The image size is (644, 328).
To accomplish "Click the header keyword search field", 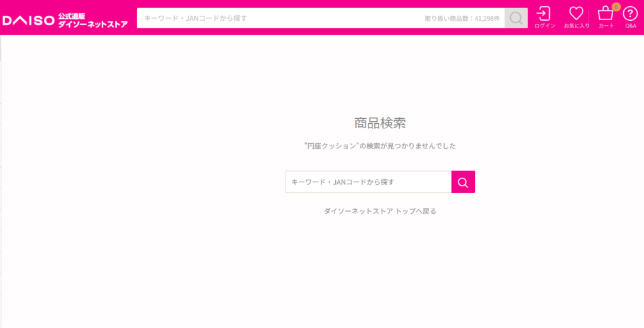I will pos(321,18).
